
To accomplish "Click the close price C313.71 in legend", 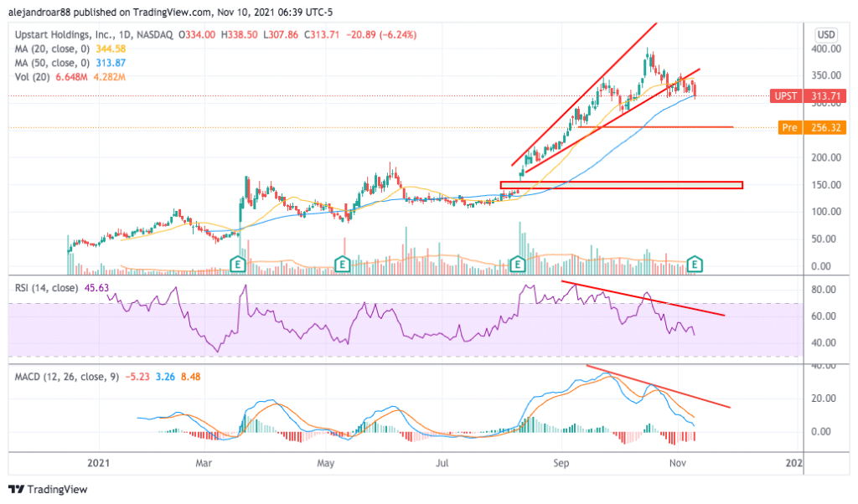I will (x=322, y=35).
